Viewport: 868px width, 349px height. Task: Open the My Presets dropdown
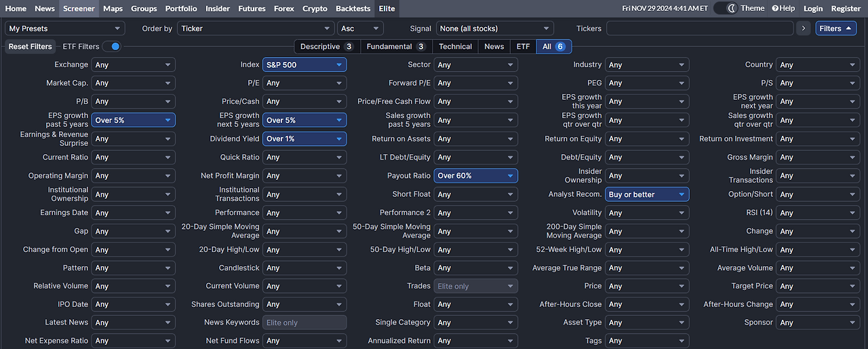pos(65,29)
